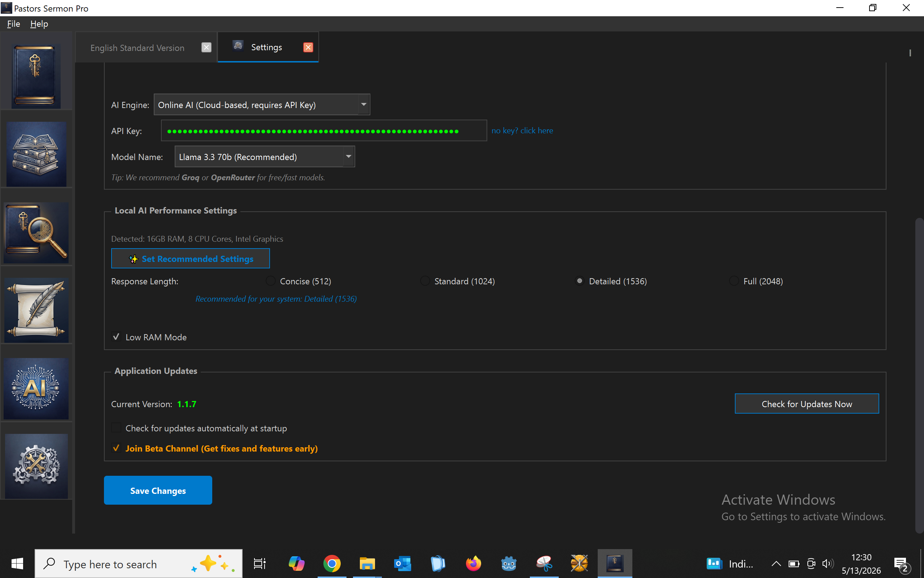Click the battery status tray icon

[x=794, y=564]
